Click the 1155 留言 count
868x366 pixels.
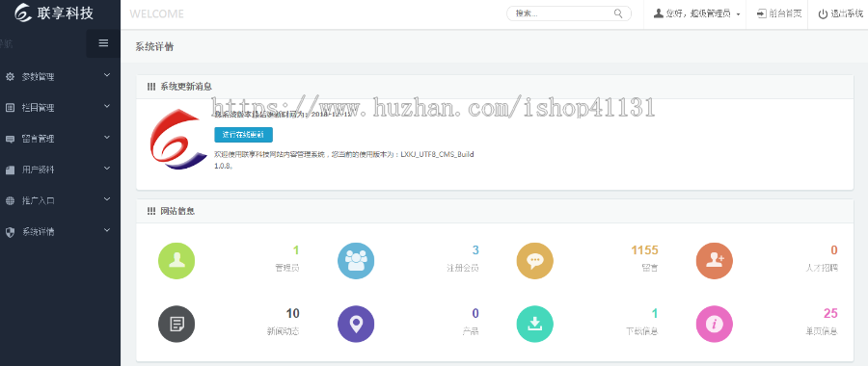[x=645, y=250]
